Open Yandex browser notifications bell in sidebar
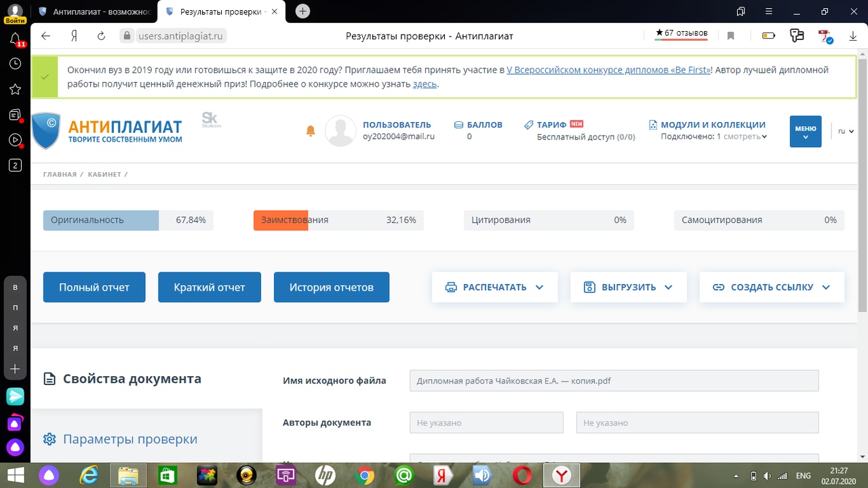The height and width of the screenshot is (488, 868). pos(15,39)
